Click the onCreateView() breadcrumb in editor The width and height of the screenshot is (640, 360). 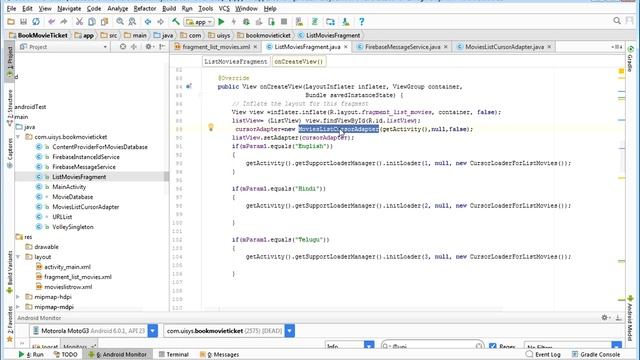click(x=298, y=62)
